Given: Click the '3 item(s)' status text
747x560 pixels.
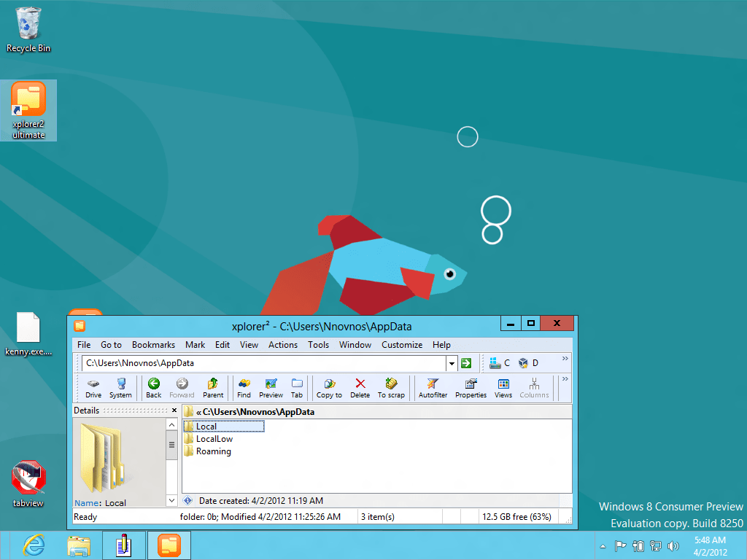Looking at the screenshot, I should [x=377, y=517].
